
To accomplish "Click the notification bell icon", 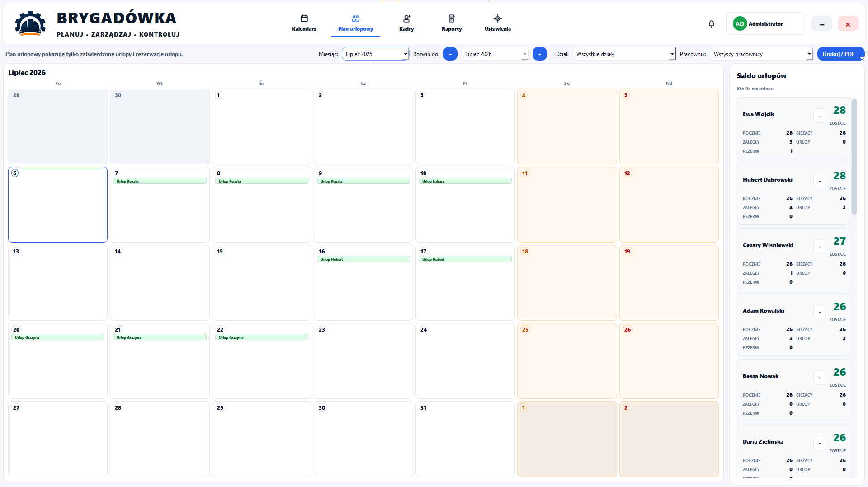I will (712, 24).
